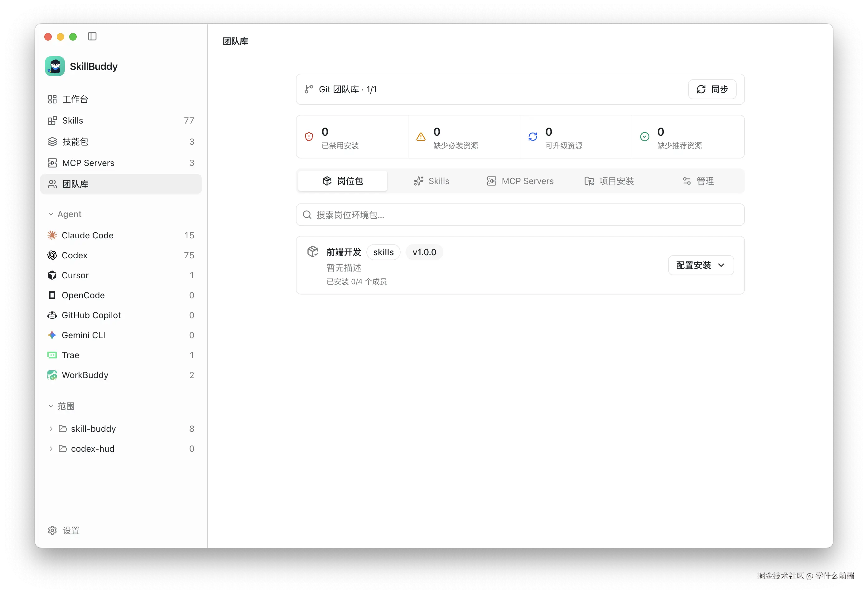
Task: Open the WorkBuddy agent row
Action: (x=121, y=375)
